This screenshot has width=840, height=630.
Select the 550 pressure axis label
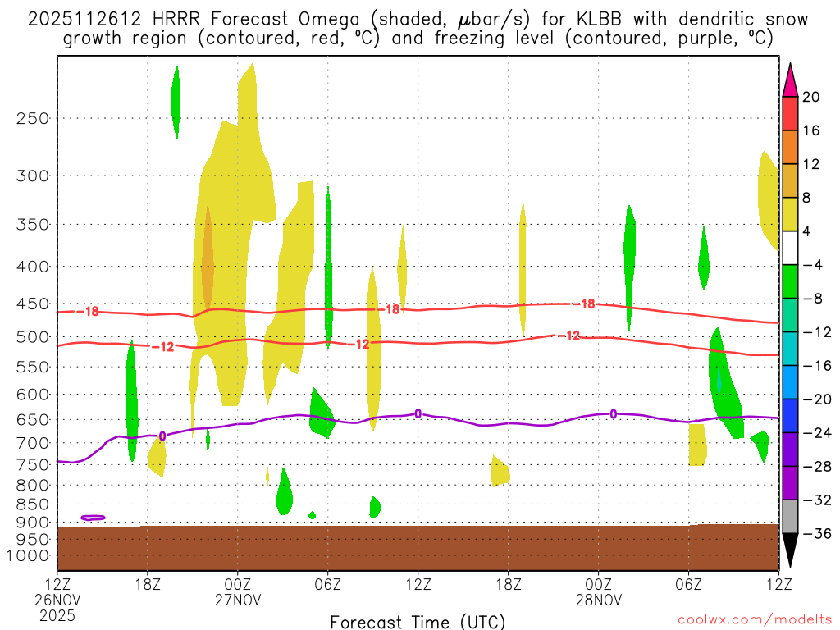[33, 367]
